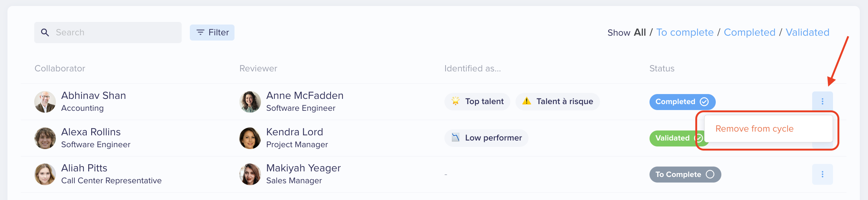Click the Completed status badge
868x200 pixels.
(x=682, y=102)
